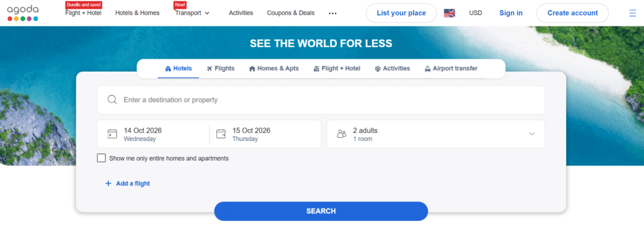Open the hamburger menu icon
Viewport: 644px width, 231px height.
[633, 13]
